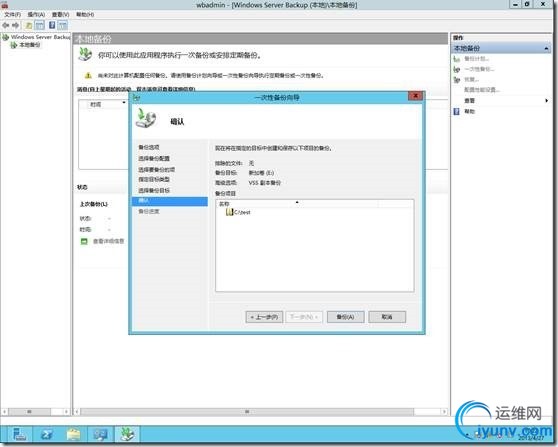Viewport: 558px width, 447px height.
Task: Click the 备份(A) button to start backup
Action: (345, 317)
